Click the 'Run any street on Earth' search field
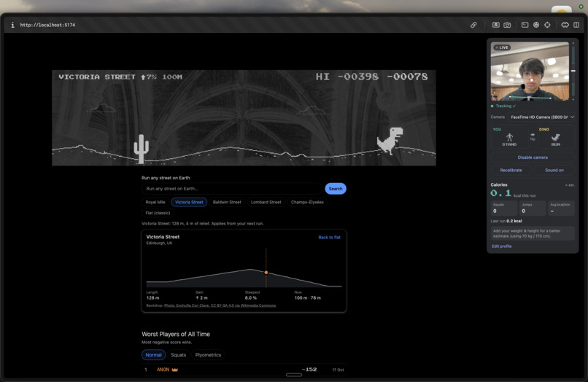The image size is (588, 382). (232, 189)
